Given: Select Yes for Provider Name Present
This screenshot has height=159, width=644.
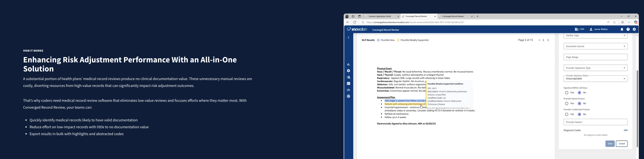Looking at the screenshot, I should [566, 103].
